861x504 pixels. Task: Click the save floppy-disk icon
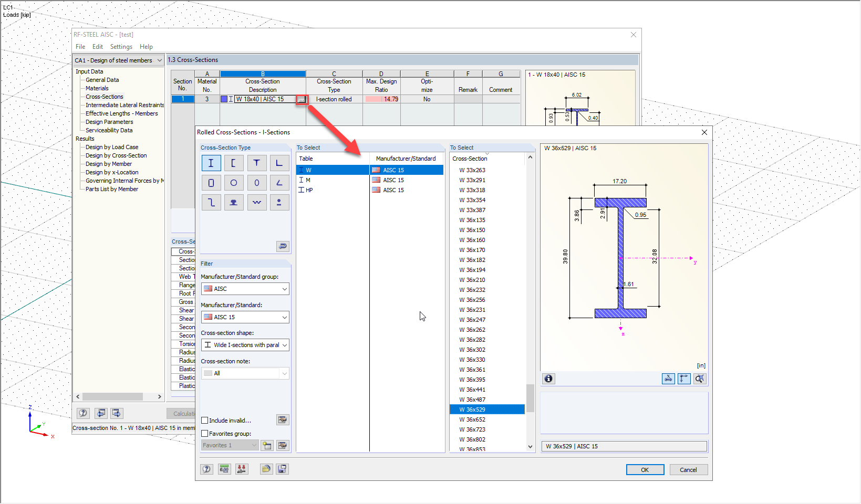(x=283, y=469)
